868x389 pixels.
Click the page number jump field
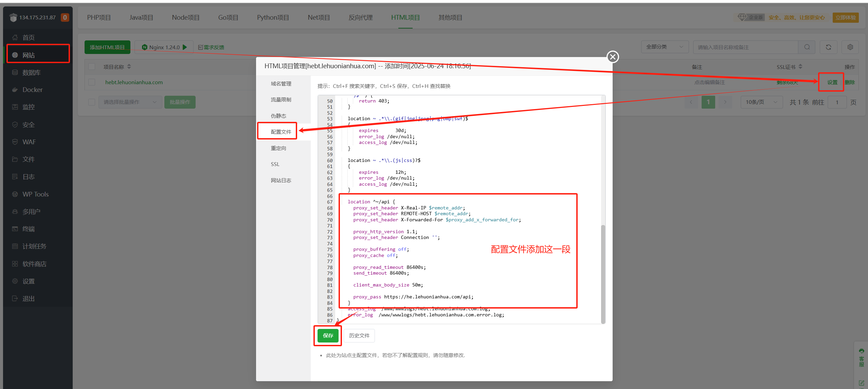point(837,102)
